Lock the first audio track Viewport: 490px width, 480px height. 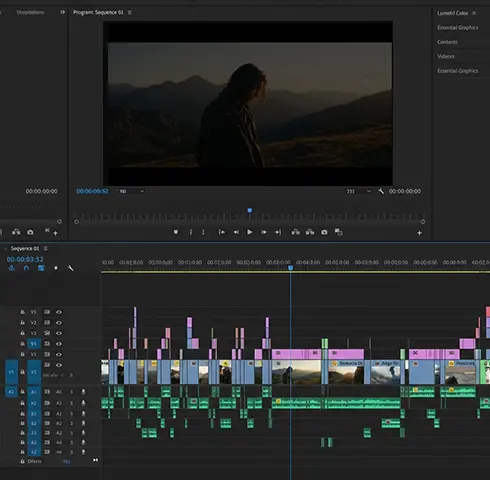click(22, 392)
